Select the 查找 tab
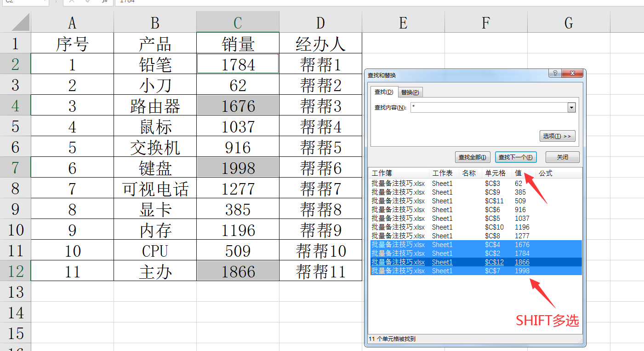This screenshot has width=644, height=351. click(384, 92)
